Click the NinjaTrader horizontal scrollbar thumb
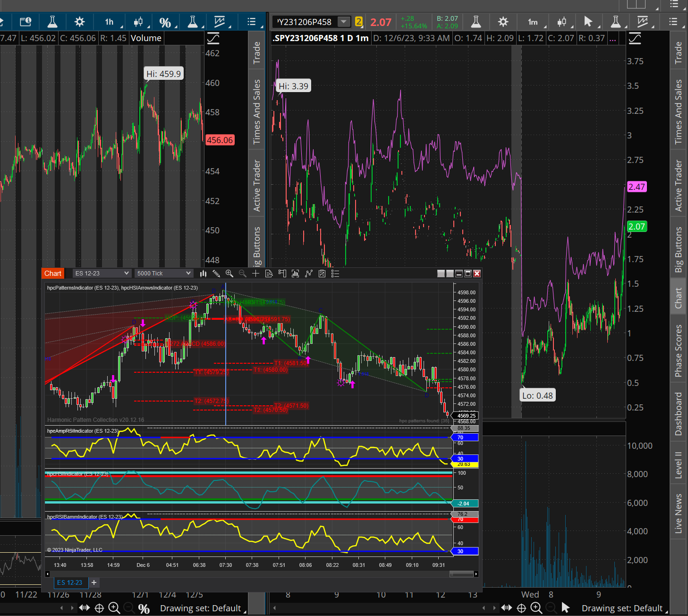Image resolution: width=688 pixels, height=616 pixels. click(461, 574)
